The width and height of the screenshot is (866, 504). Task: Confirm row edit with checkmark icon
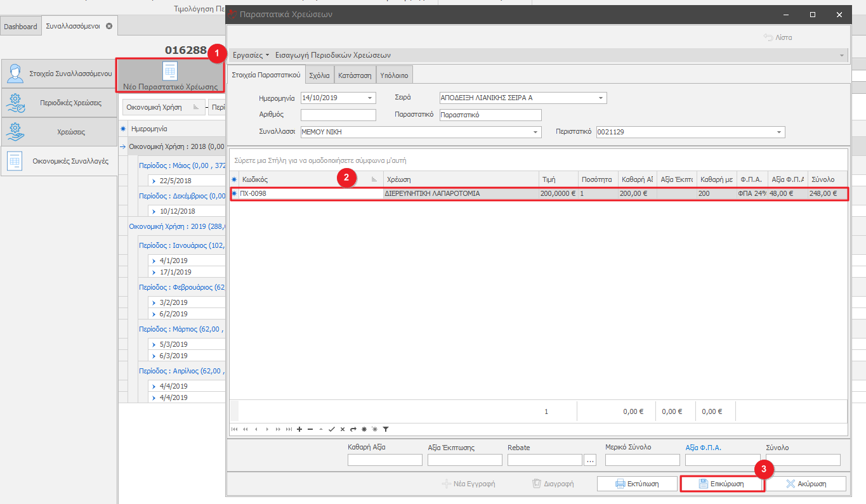click(331, 429)
